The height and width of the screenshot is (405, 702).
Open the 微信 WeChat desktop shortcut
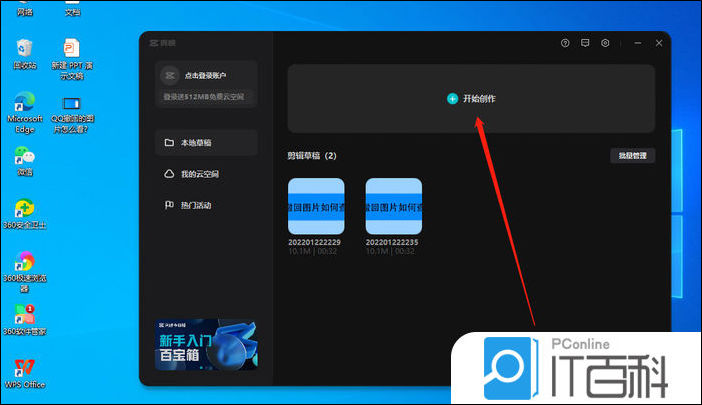click(x=25, y=161)
